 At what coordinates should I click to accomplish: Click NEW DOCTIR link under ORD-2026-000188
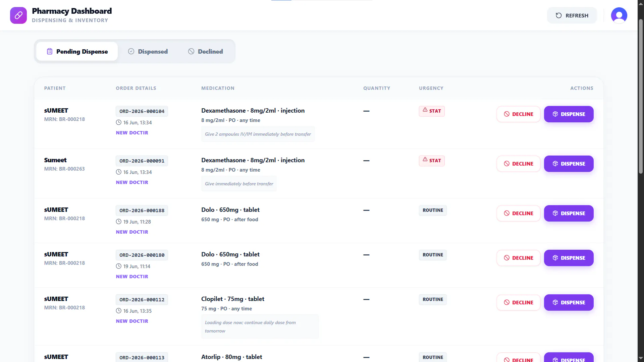tap(132, 232)
